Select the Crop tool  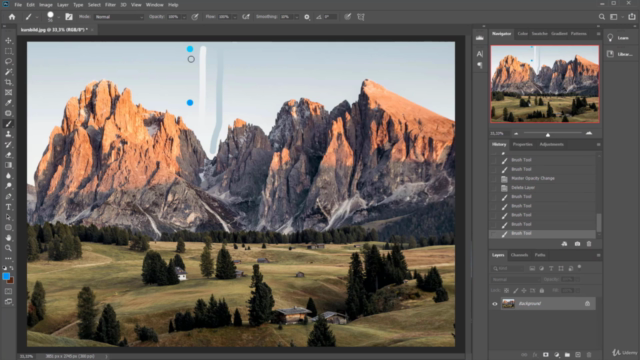coord(8,82)
